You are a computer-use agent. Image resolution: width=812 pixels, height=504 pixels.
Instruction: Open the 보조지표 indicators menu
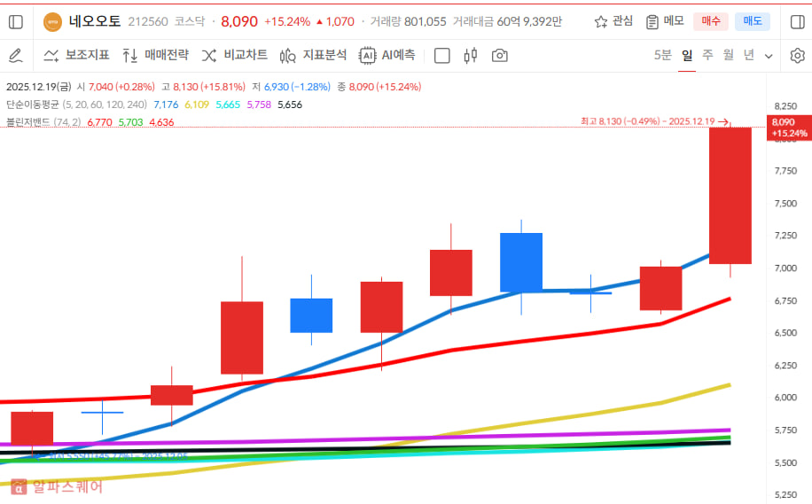coord(77,55)
